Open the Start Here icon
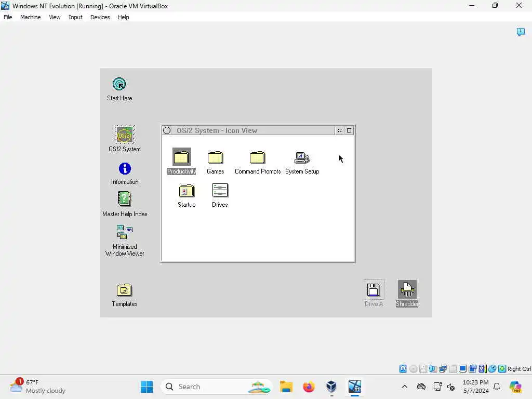Image resolution: width=532 pixels, height=399 pixels. coord(119,84)
